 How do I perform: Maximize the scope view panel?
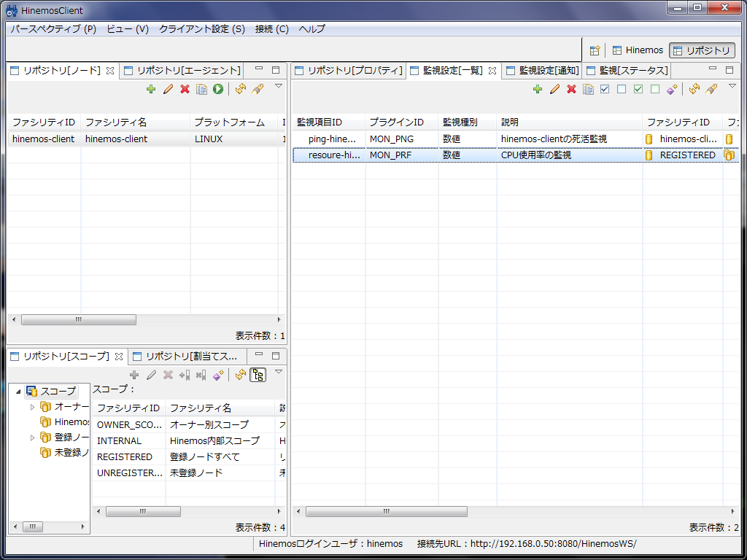276,356
